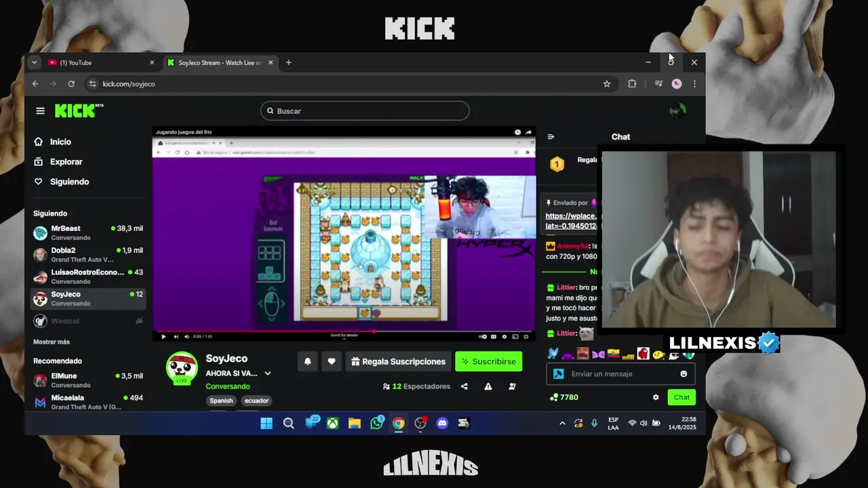Click the video progress bar
The width and height of the screenshot is (868, 488).
coord(344,331)
